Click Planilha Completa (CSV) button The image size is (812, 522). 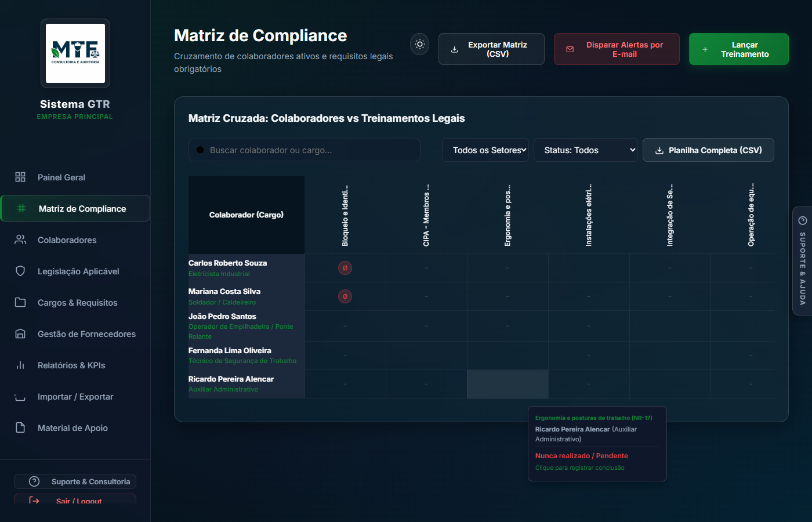point(708,150)
